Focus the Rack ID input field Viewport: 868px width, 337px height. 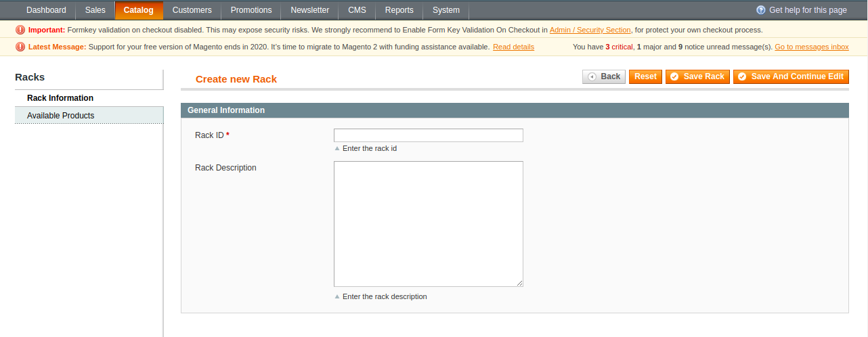click(x=429, y=135)
